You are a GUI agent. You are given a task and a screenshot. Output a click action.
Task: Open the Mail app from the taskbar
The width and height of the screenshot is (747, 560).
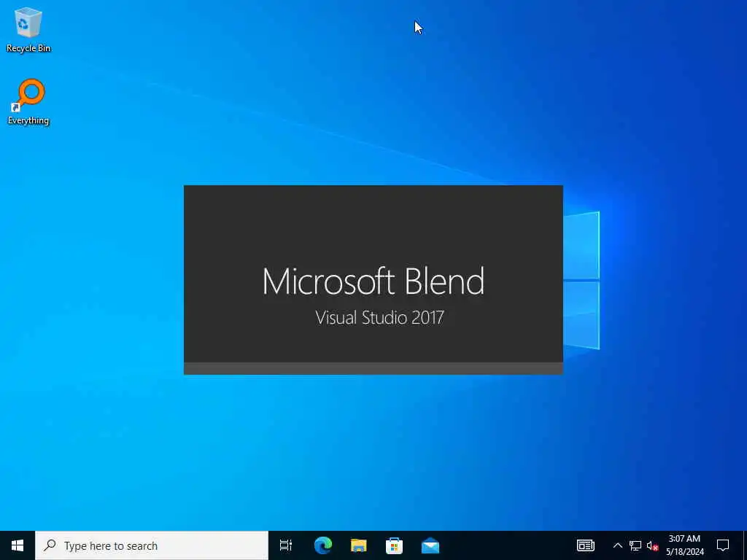(430, 545)
